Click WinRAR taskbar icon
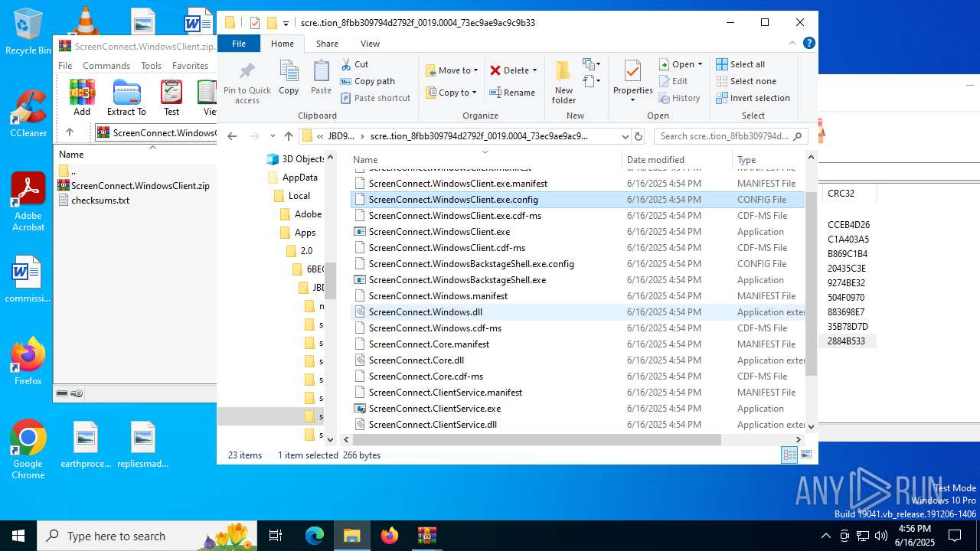This screenshot has width=980, height=551. pos(426,536)
